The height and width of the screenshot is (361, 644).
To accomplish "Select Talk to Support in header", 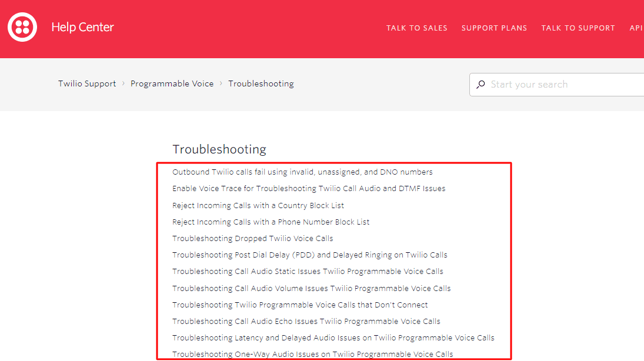I will (x=578, y=28).
